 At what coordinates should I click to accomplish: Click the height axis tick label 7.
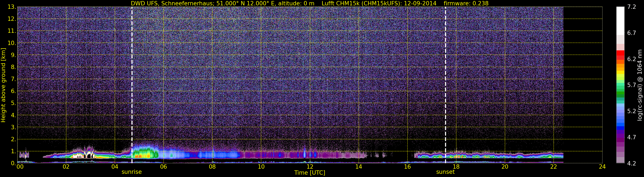(x=13, y=79)
